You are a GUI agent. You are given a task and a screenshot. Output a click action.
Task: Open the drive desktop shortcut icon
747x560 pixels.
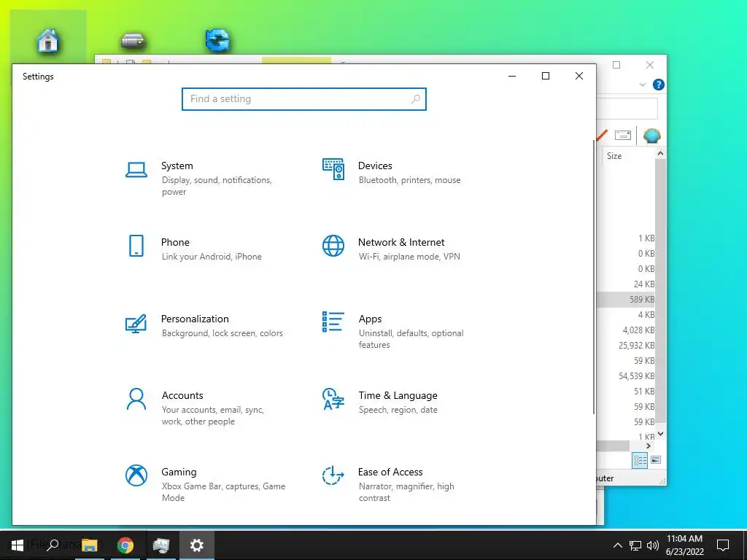pos(133,42)
